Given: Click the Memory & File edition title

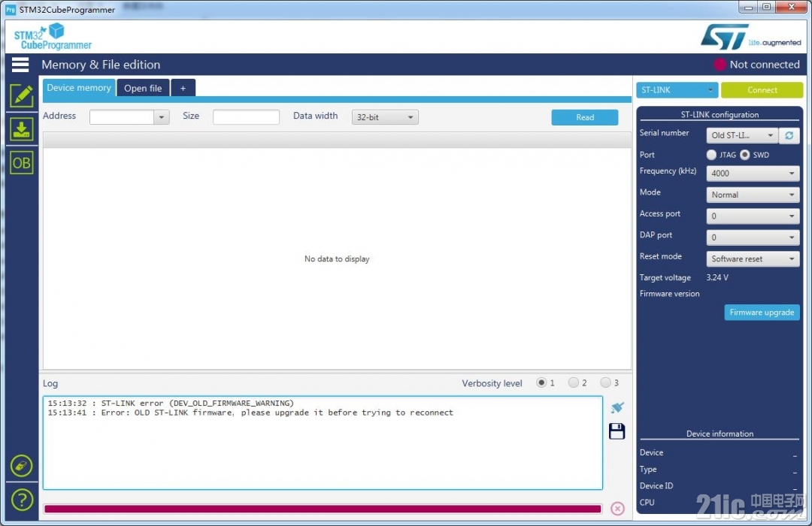Looking at the screenshot, I should click(x=101, y=65).
